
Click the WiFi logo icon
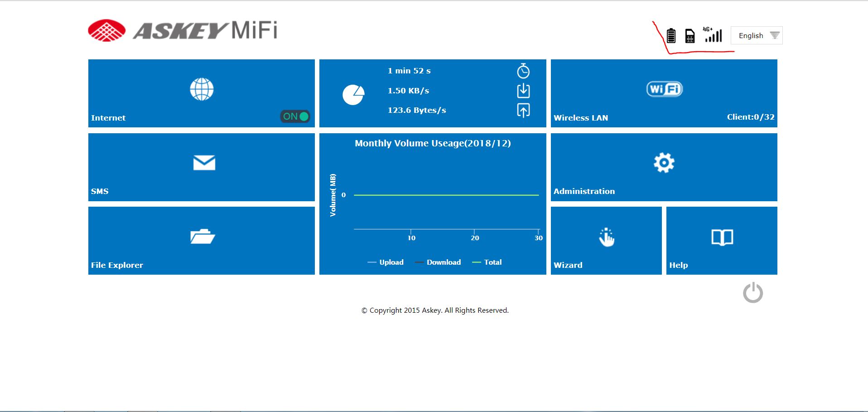664,89
